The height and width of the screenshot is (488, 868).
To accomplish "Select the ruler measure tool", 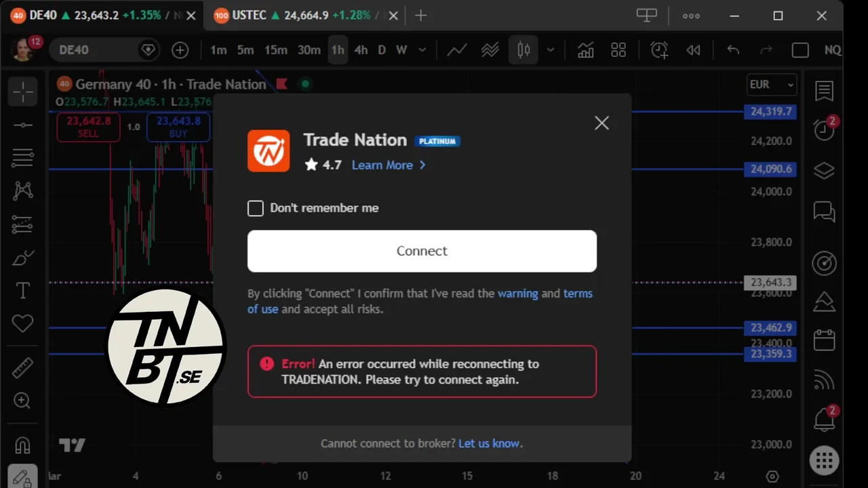I will [x=22, y=368].
